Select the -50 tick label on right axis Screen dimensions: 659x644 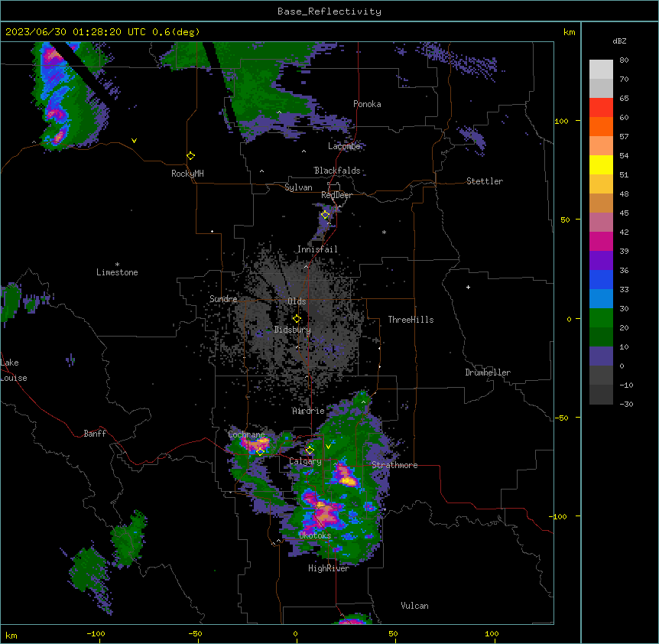pos(561,418)
